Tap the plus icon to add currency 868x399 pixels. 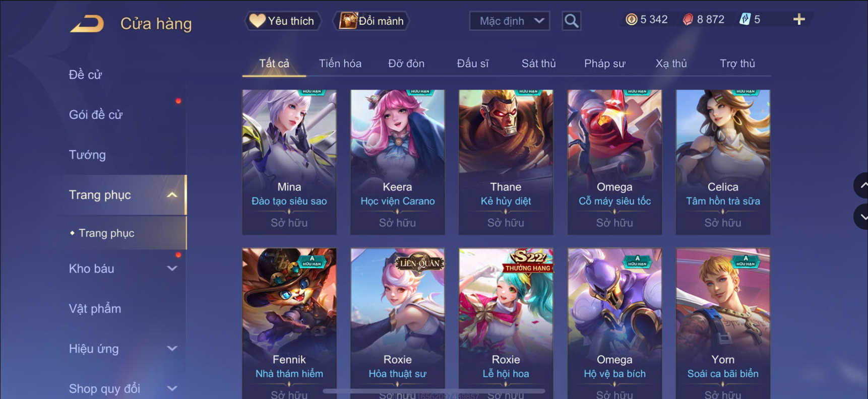coord(799,20)
